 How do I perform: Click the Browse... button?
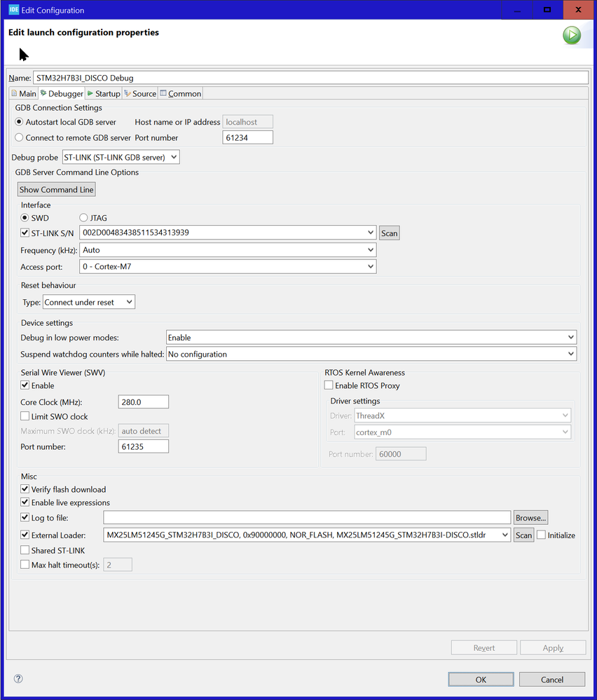click(x=530, y=518)
